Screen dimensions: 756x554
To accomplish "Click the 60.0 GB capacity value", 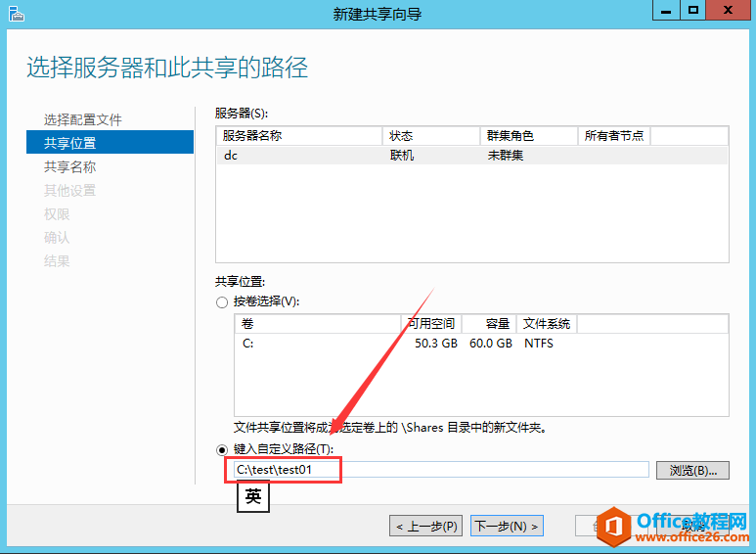I will click(x=491, y=344).
